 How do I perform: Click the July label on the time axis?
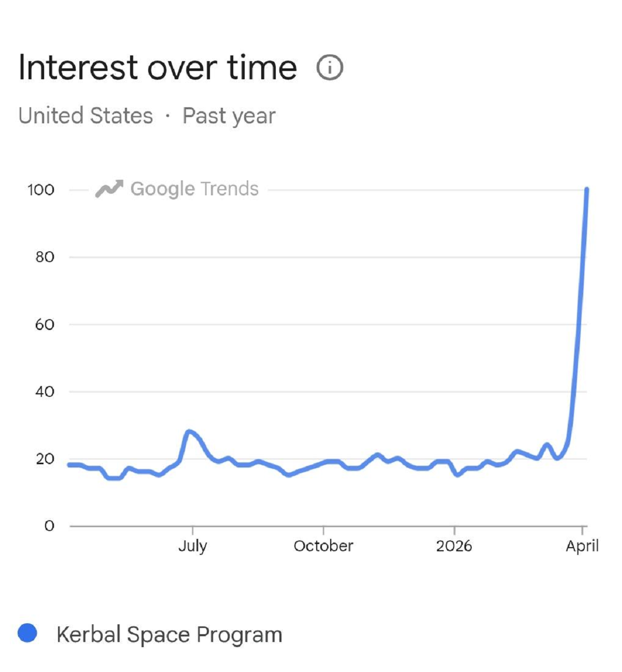click(193, 546)
